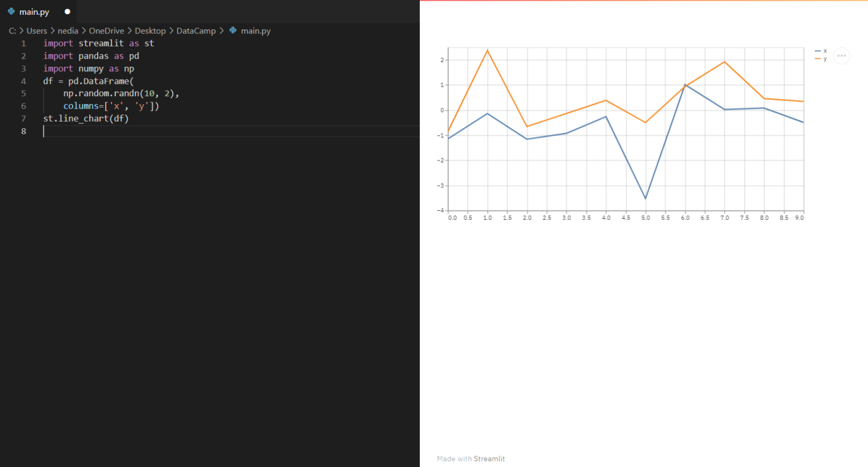This screenshot has width=868, height=467.
Task: Click the Python icon in breadcrumb path
Action: coord(233,31)
